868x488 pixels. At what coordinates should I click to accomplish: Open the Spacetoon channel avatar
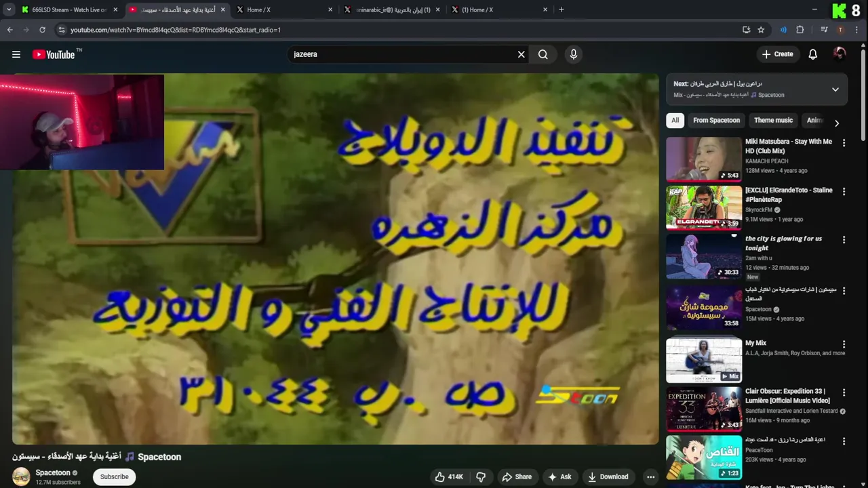point(21,476)
